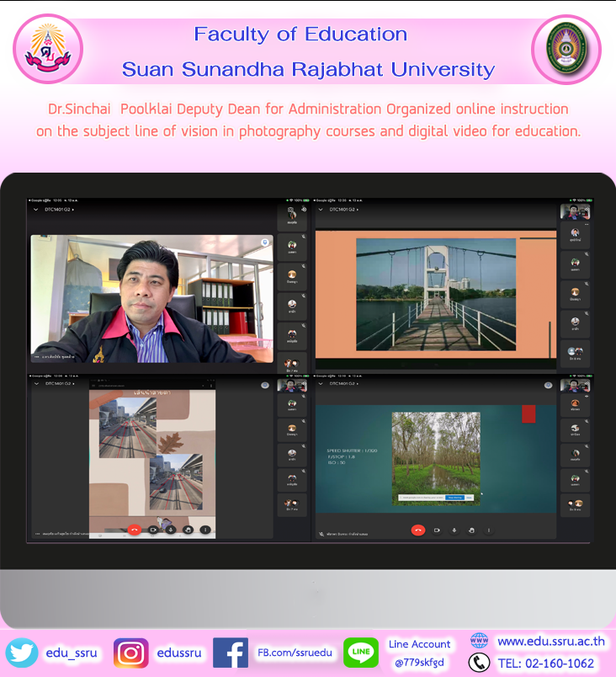The image size is (616, 677).
Task: Mute microphone in bottom-right meeting window
Action: coord(454,530)
